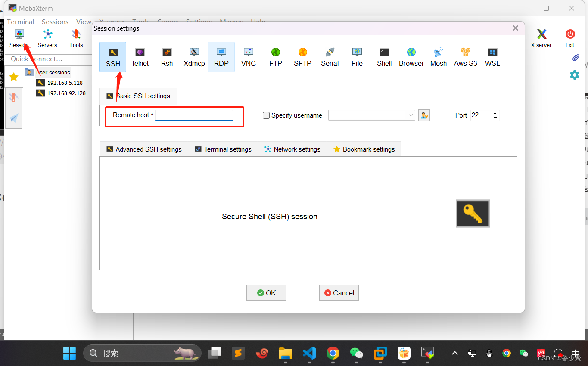Open the Sessions menu
The height and width of the screenshot is (366, 588).
click(x=55, y=22)
